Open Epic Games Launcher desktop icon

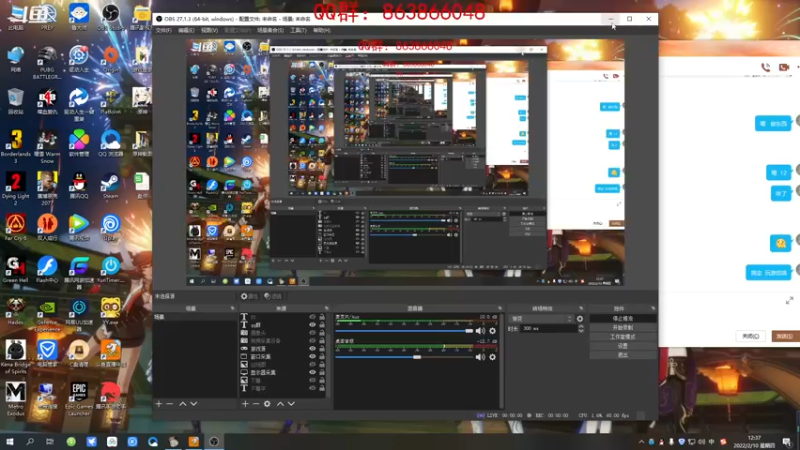pos(79,398)
